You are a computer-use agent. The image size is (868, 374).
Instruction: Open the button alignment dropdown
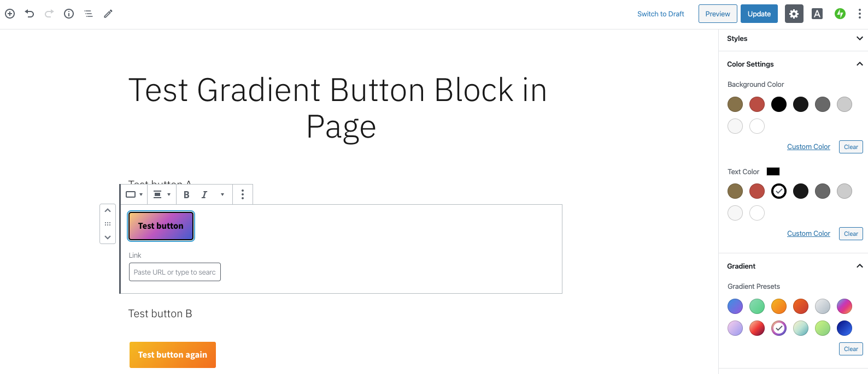tap(162, 194)
